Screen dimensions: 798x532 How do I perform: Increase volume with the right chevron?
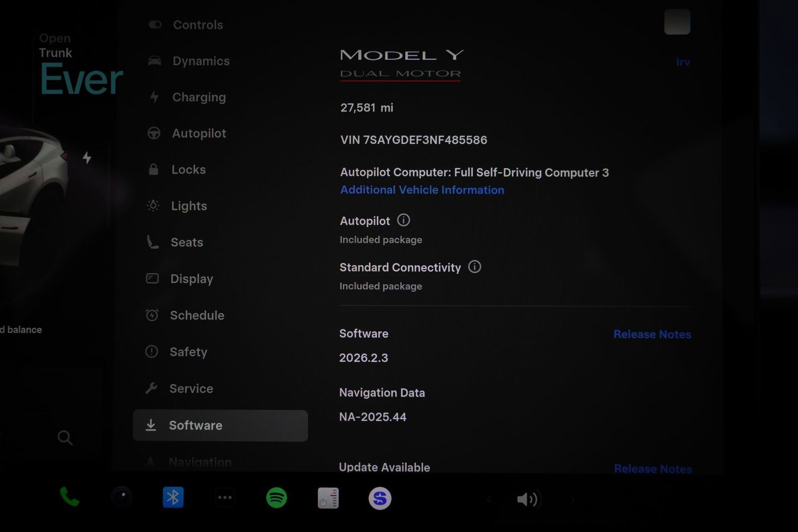pos(572,499)
